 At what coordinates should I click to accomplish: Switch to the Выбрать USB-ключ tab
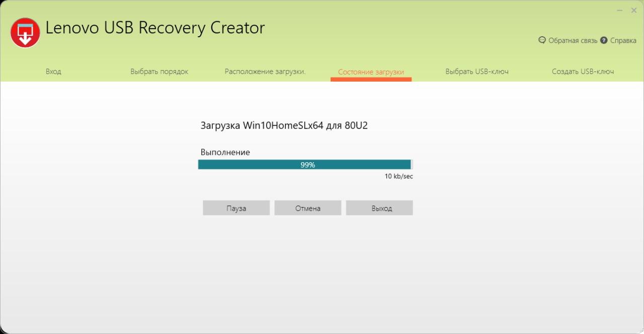477,72
